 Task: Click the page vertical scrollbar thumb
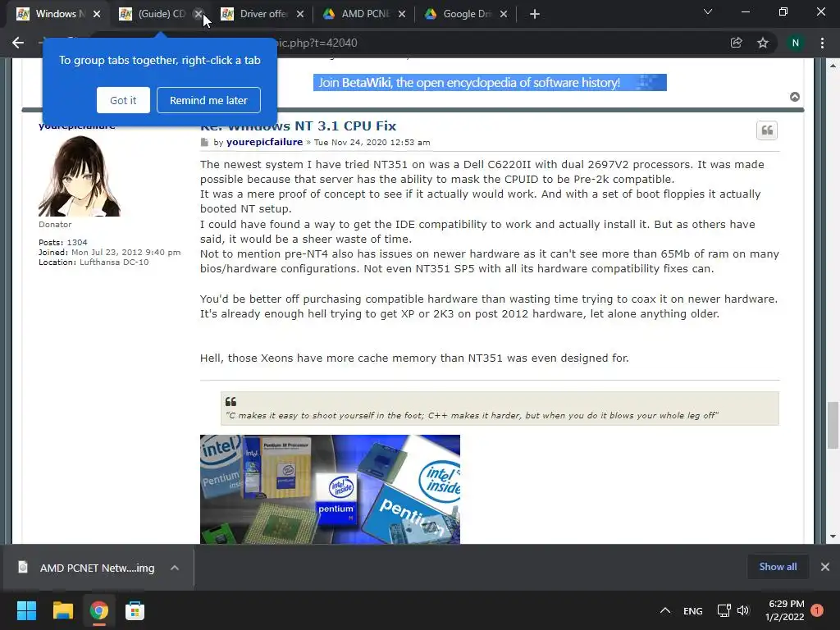[833, 425]
